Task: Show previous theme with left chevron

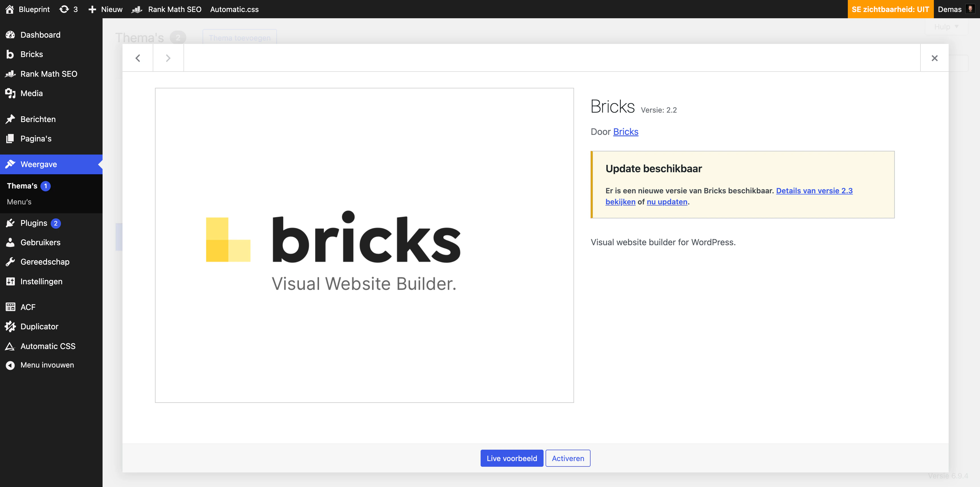Action: tap(138, 58)
